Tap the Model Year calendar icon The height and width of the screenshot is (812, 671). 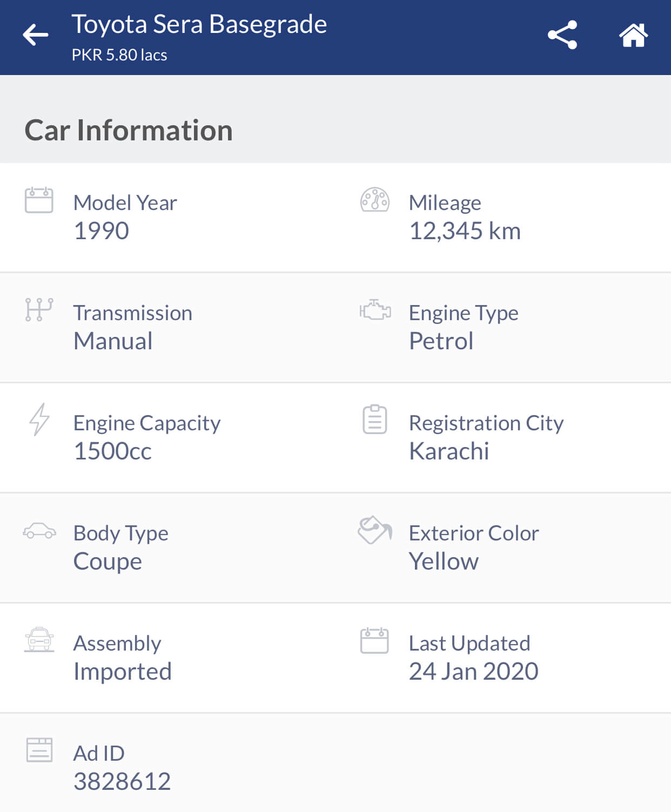pos(39,200)
